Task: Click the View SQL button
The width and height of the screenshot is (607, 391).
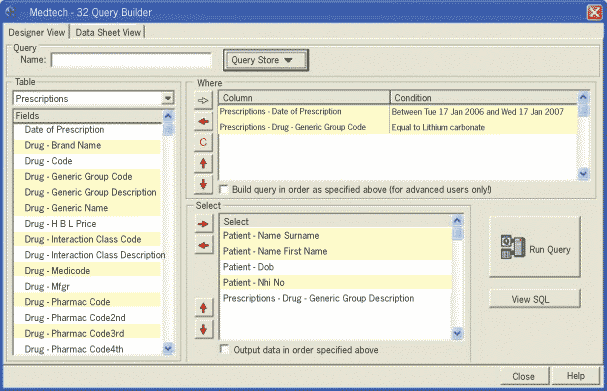Action: 535,299
